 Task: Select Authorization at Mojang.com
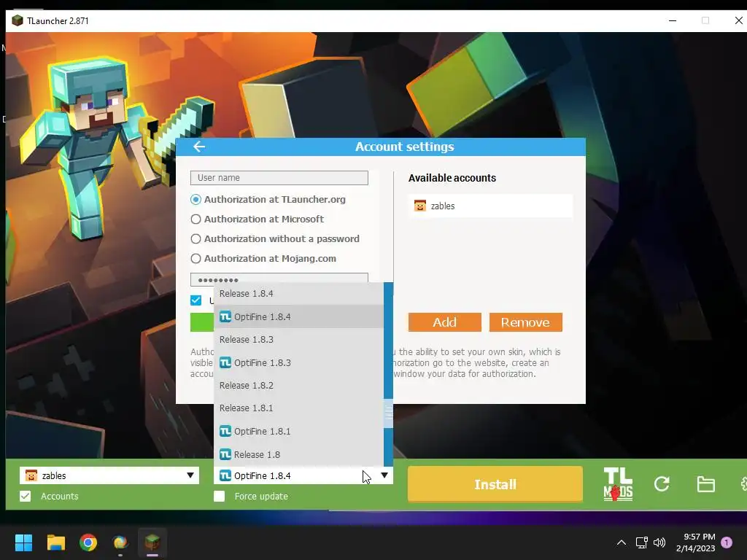(196, 259)
